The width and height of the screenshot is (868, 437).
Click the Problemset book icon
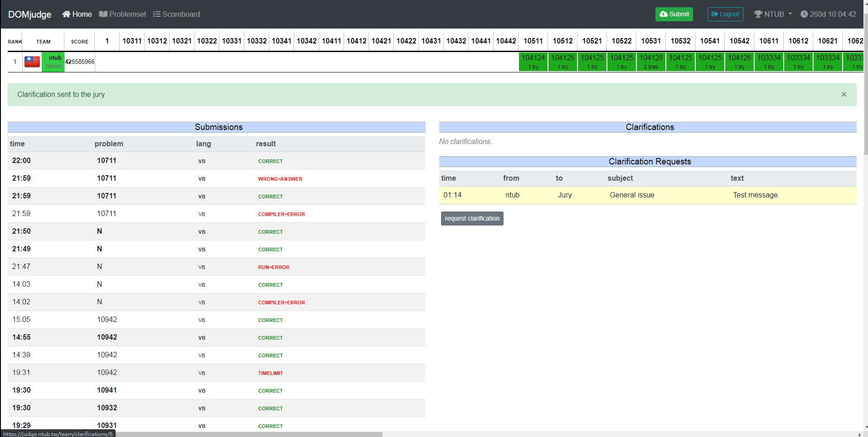pyautogui.click(x=103, y=14)
